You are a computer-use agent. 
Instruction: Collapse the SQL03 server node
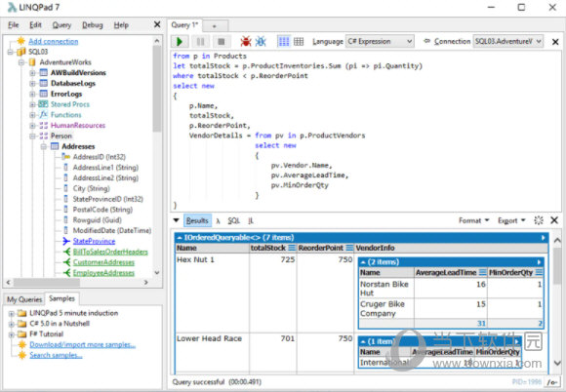[x=11, y=52]
